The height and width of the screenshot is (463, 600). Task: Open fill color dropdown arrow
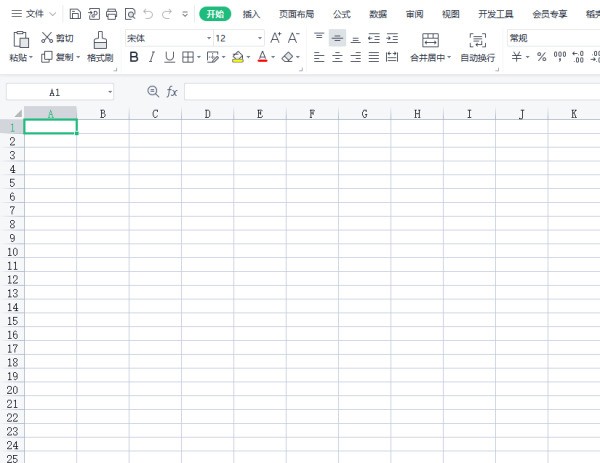(x=248, y=57)
